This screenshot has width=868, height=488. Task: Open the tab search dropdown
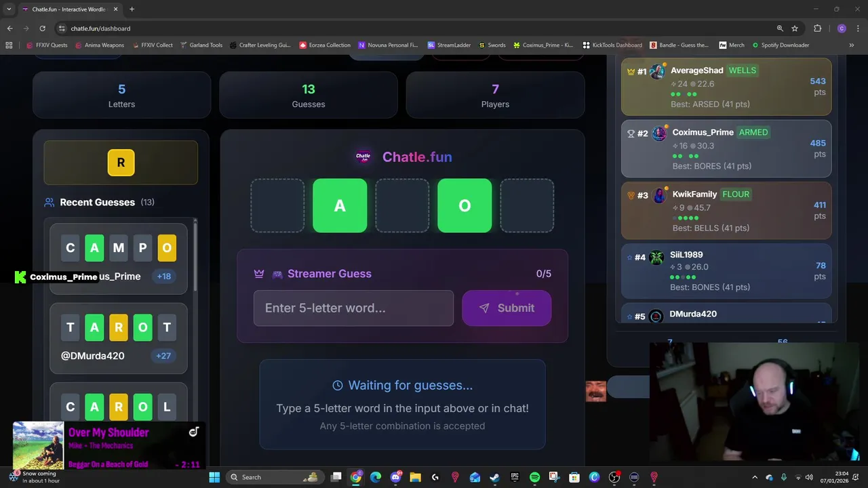[9, 9]
